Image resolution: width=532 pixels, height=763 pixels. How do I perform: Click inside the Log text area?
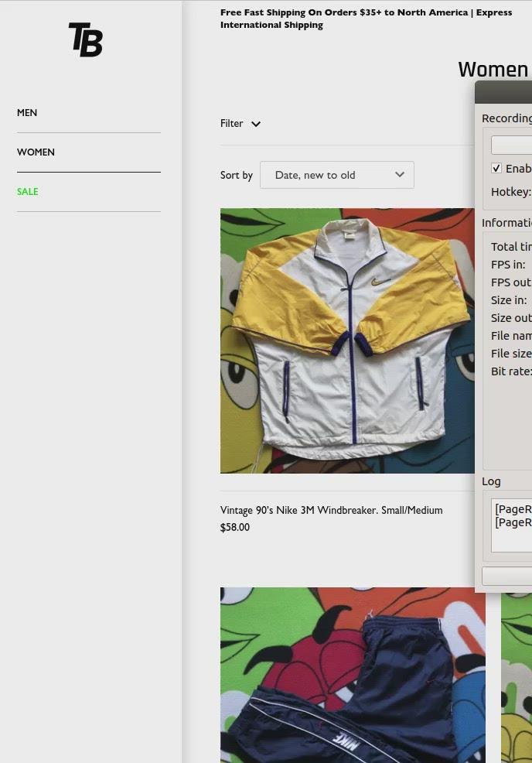coord(513,526)
